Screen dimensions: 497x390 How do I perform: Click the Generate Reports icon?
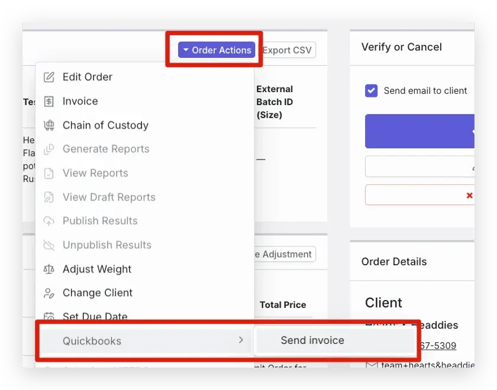pyautogui.click(x=49, y=149)
